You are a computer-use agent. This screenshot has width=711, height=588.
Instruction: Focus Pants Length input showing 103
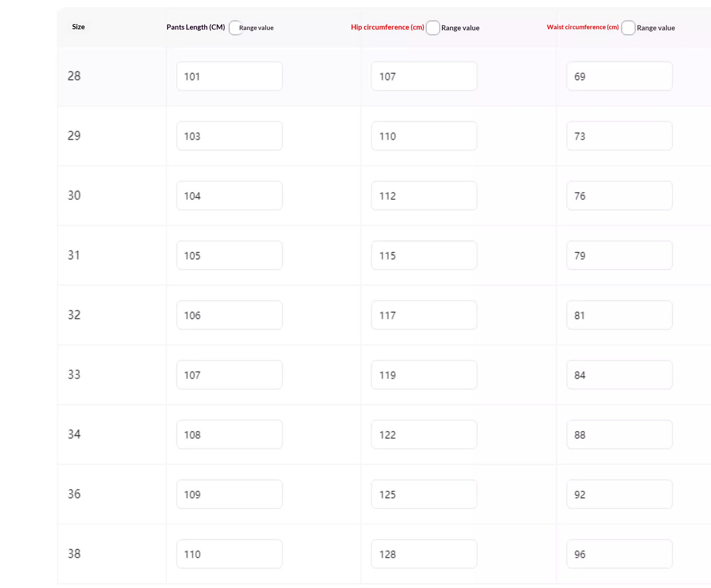pyautogui.click(x=229, y=136)
